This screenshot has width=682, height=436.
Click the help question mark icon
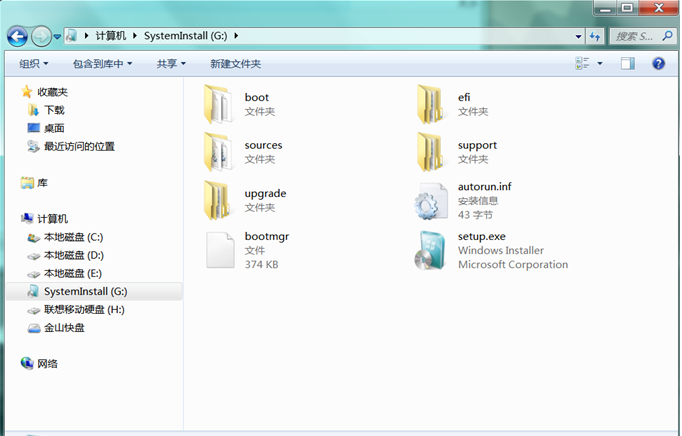click(658, 63)
